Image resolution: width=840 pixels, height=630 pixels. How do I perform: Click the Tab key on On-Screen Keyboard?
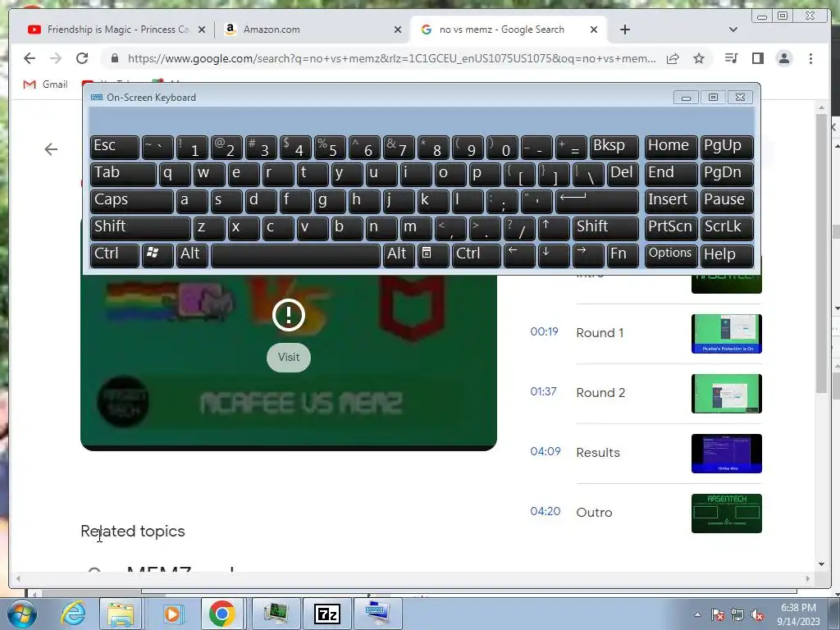(x=123, y=174)
